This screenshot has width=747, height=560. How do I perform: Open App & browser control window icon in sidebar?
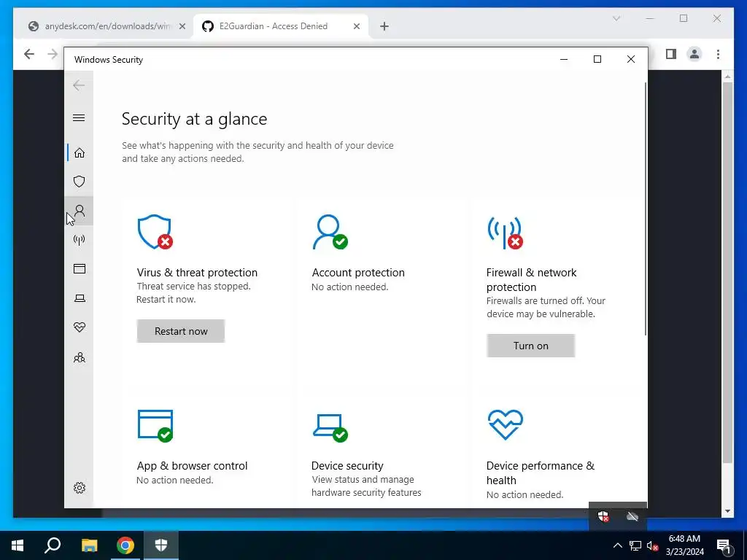[79, 268]
